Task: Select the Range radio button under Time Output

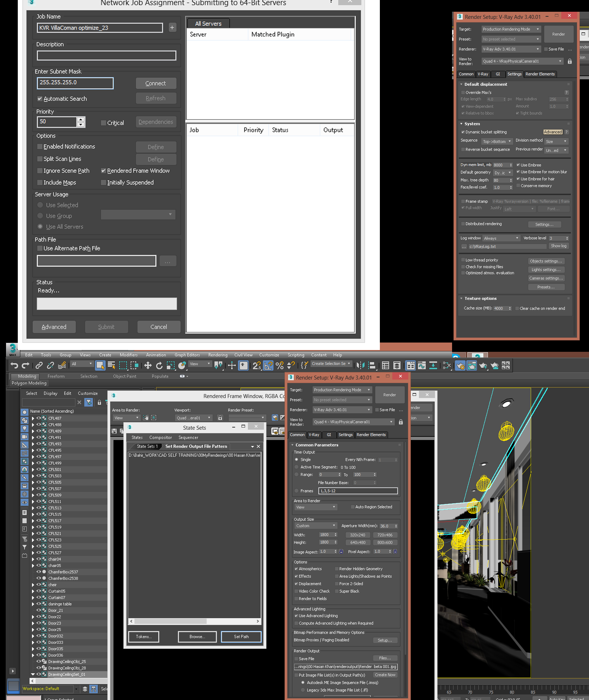Action: 297,474
